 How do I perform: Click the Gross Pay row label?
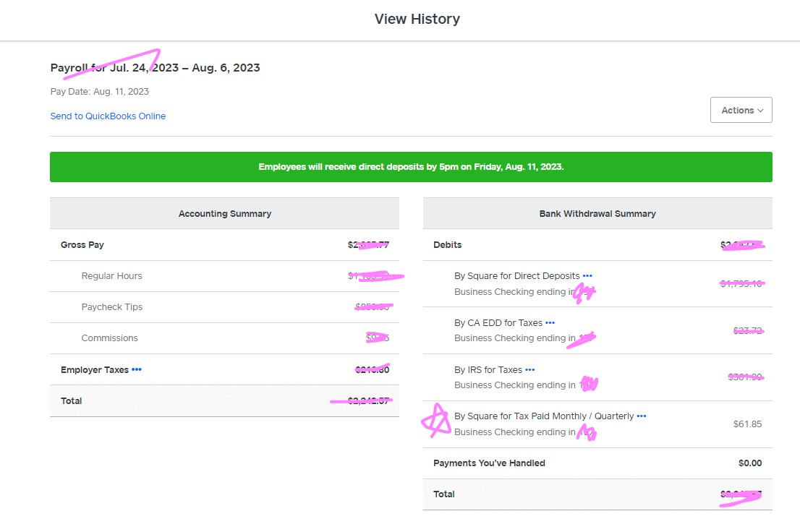[x=82, y=244]
